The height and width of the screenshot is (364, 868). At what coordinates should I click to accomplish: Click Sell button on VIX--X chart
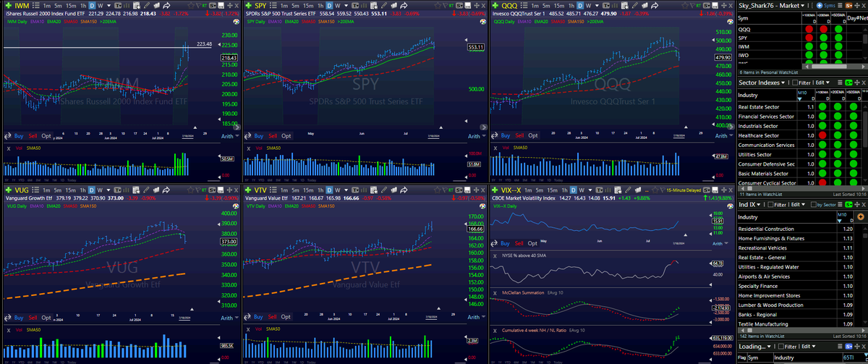[x=519, y=243]
